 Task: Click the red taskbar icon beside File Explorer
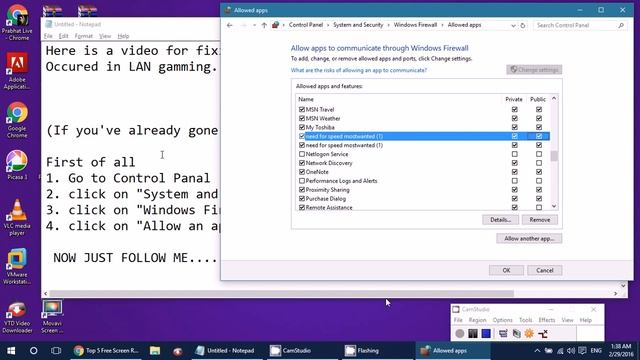click(x=178, y=351)
